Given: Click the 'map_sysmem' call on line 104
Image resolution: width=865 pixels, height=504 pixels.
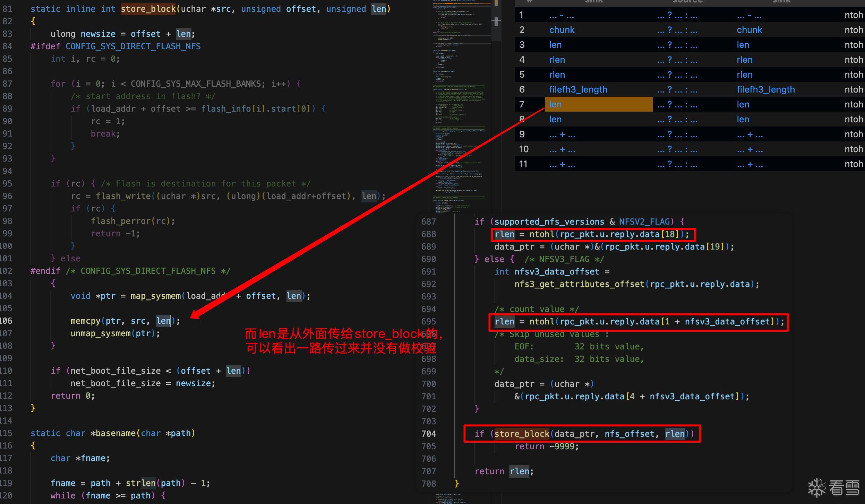Looking at the screenshot, I should 156,296.
